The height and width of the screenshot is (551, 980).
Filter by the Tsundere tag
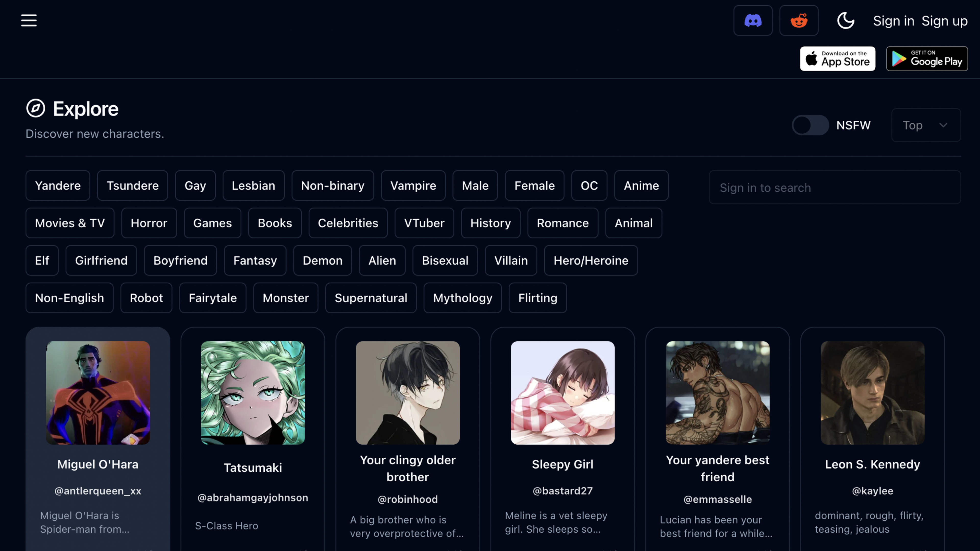(132, 185)
